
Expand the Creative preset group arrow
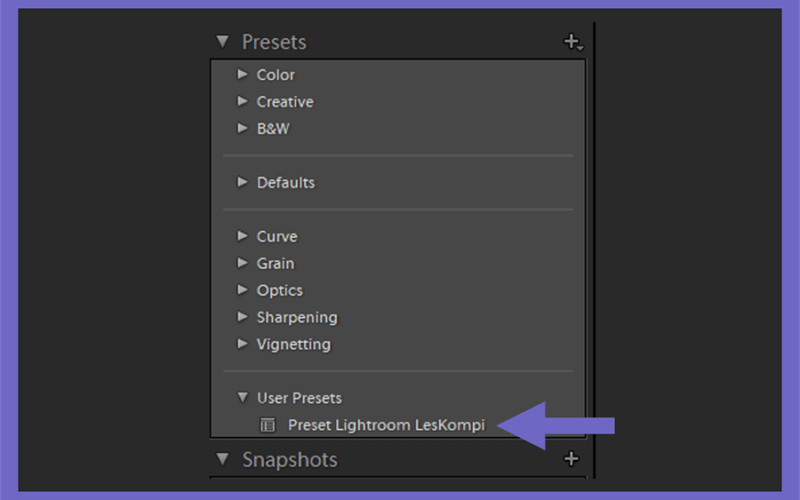pyautogui.click(x=242, y=101)
